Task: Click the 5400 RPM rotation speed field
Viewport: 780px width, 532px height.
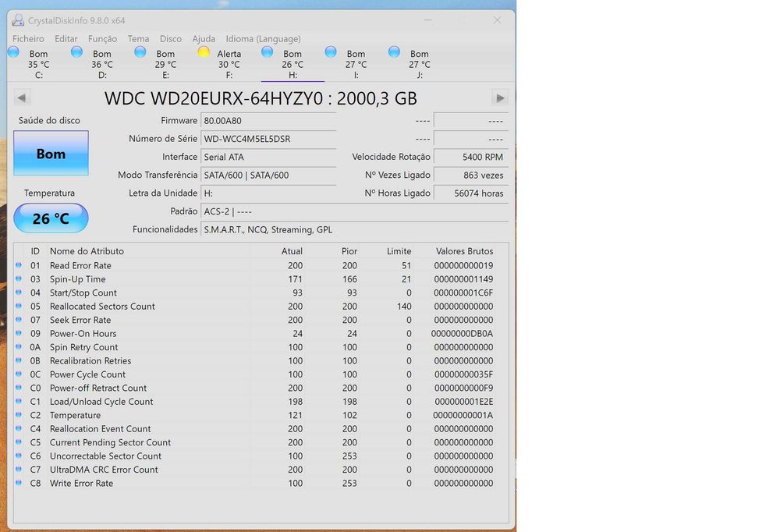Action: coord(471,157)
